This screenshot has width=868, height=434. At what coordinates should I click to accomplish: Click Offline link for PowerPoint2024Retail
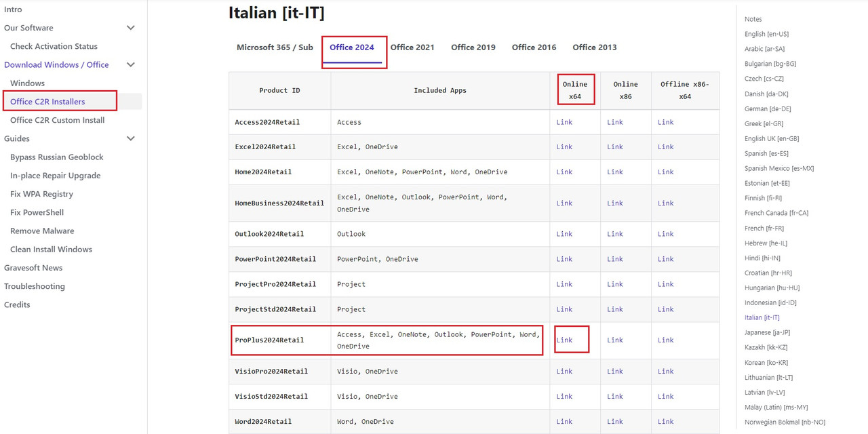point(666,259)
